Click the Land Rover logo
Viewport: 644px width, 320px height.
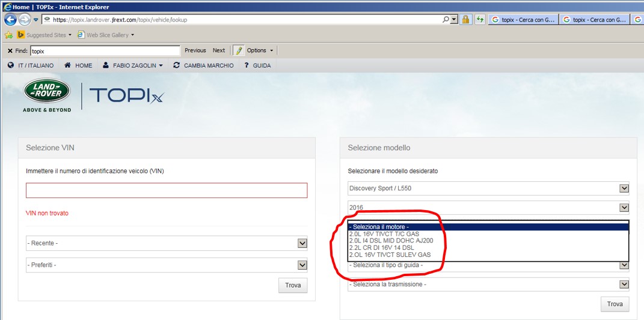pos(47,95)
